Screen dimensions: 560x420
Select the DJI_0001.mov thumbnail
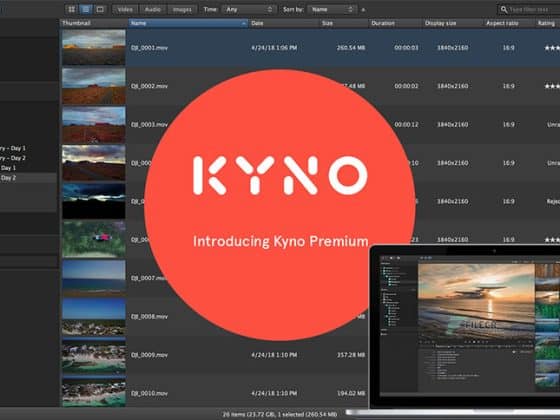pos(94,47)
